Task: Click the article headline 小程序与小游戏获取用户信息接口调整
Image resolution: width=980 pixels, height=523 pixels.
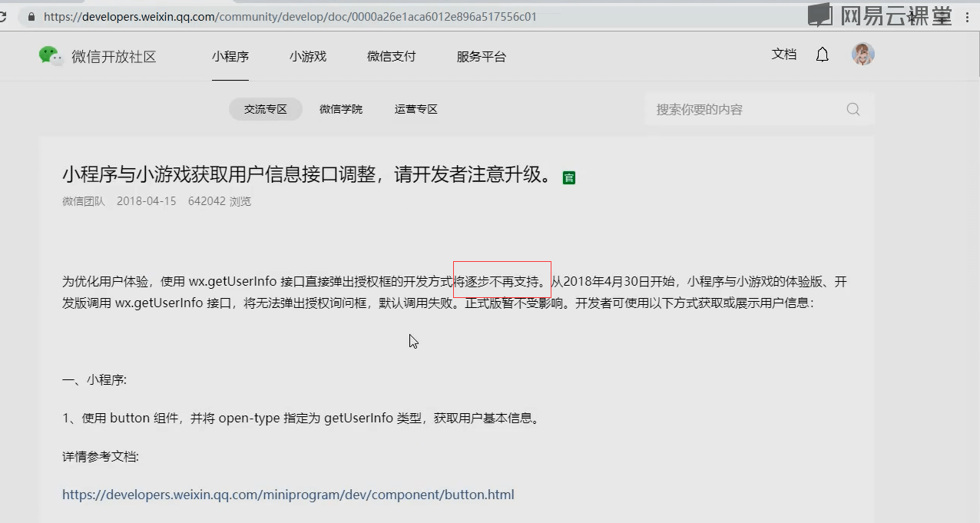Action: click(x=307, y=175)
